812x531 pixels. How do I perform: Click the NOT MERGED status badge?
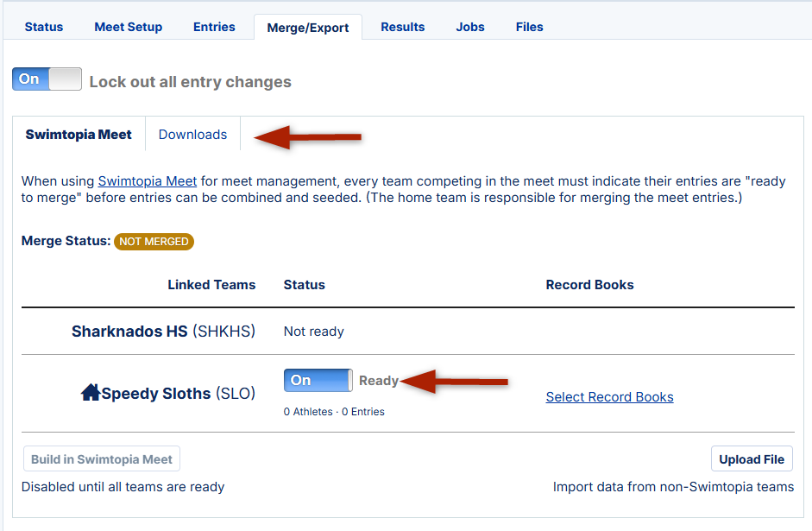[154, 242]
